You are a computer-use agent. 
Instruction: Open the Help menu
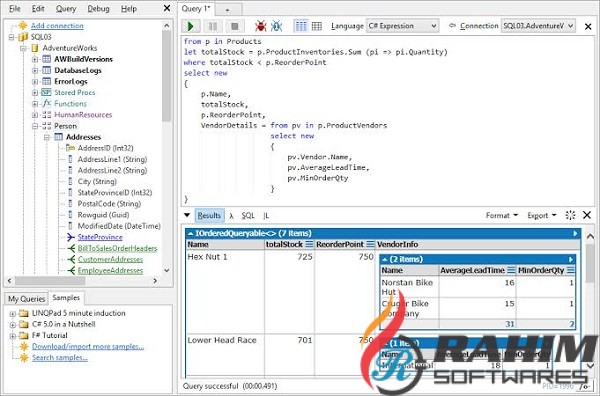point(129,8)
